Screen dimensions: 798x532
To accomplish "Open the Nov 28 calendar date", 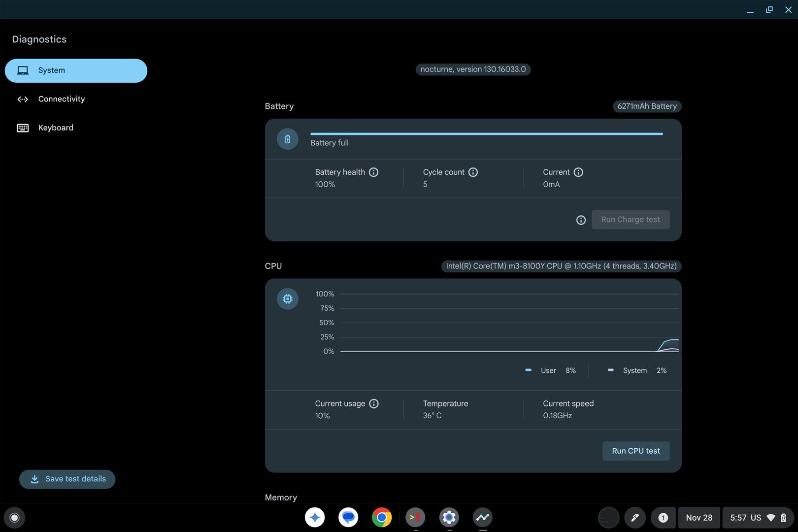I will 698,518.
